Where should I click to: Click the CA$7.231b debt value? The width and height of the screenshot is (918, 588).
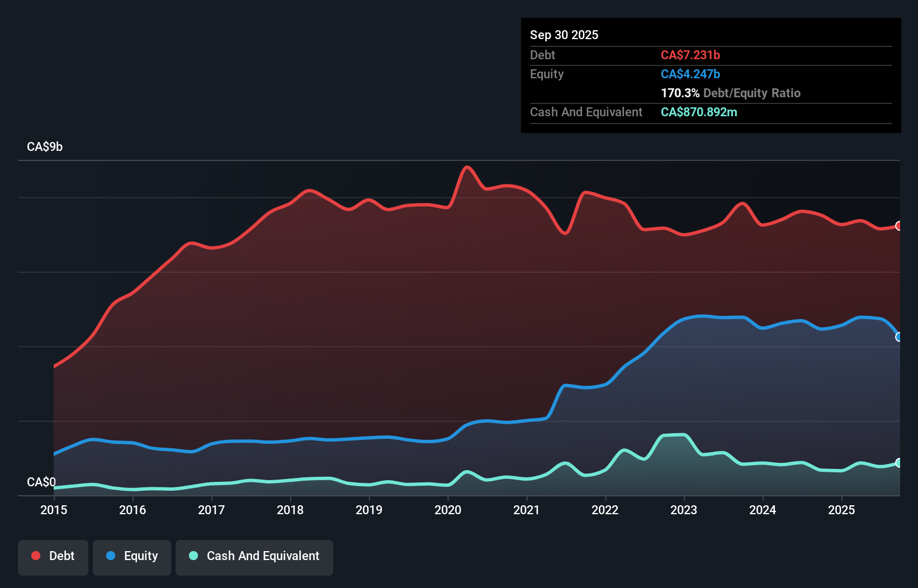point(690,55)
